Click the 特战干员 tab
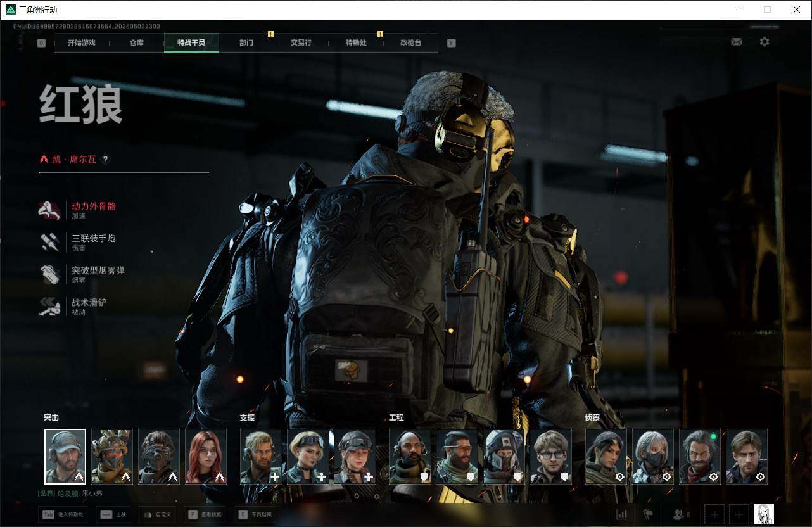The width and height of the screenshot is (812, 527). tap(191, 43)
